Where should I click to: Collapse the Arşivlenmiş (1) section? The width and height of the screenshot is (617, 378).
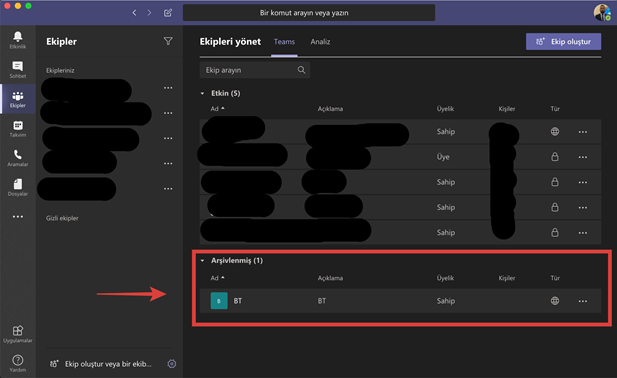(x=202, y=260)
